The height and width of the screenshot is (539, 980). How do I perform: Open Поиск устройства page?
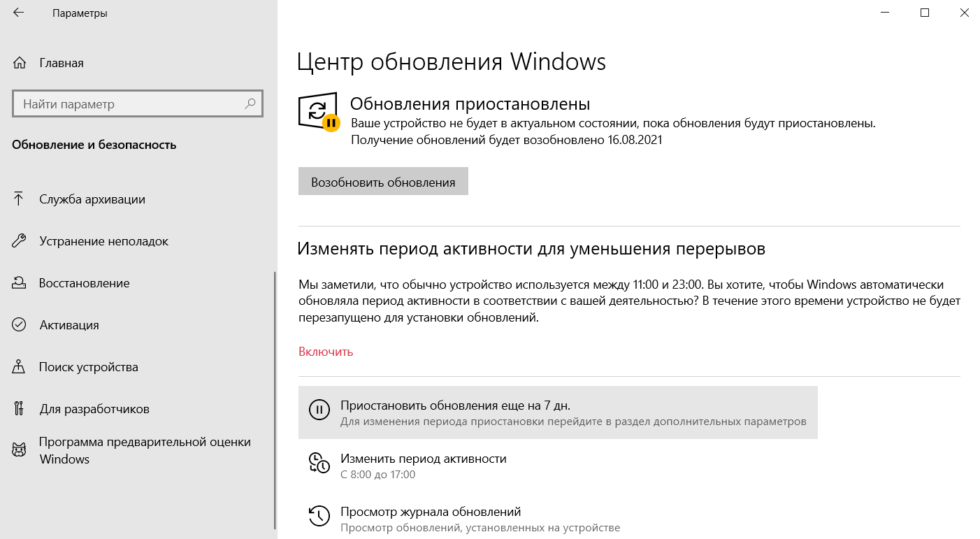pos(138,367)
